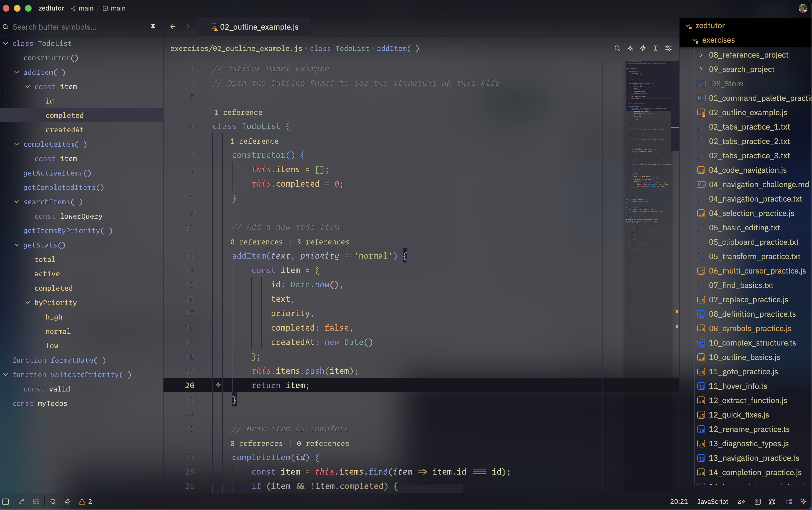Viewport: 812px width, 510px height.
Task: Click cursor position 20:21 in status bar
Action: click(678, 502)
